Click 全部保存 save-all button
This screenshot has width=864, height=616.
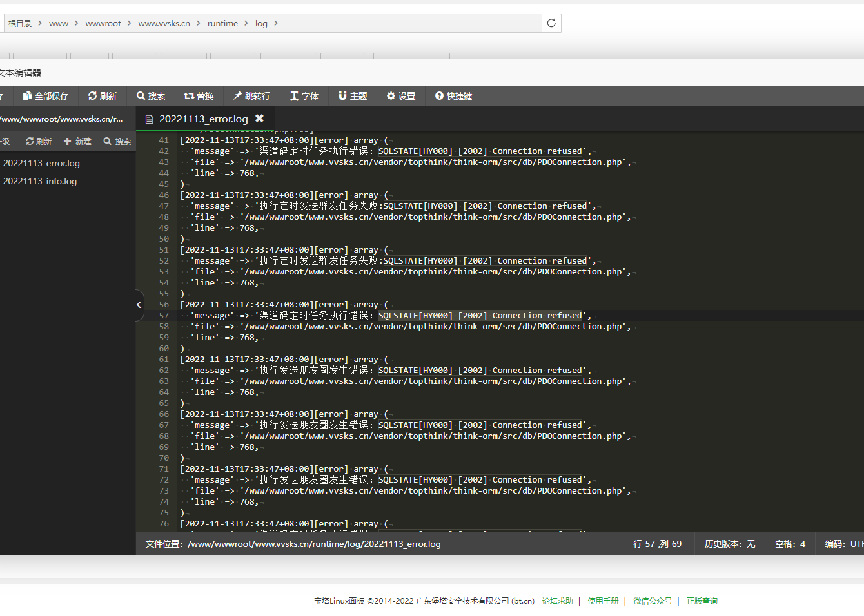pyautogui.click(x=46, y=96)
